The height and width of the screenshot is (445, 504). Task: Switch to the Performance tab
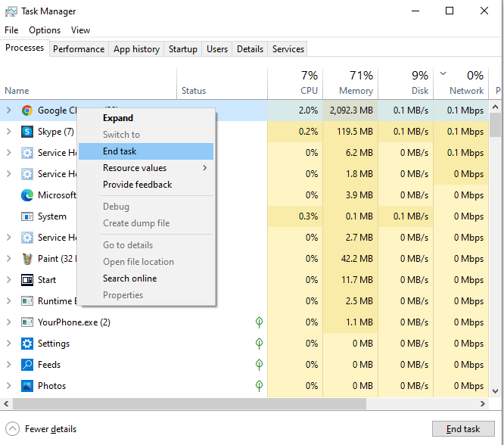(x=79, y=49)
